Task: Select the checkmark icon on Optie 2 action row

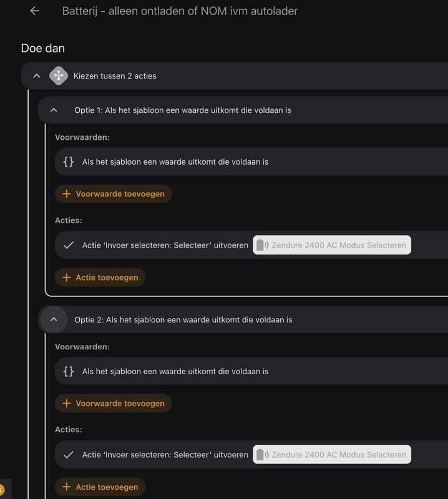Action: coord(68,455)
